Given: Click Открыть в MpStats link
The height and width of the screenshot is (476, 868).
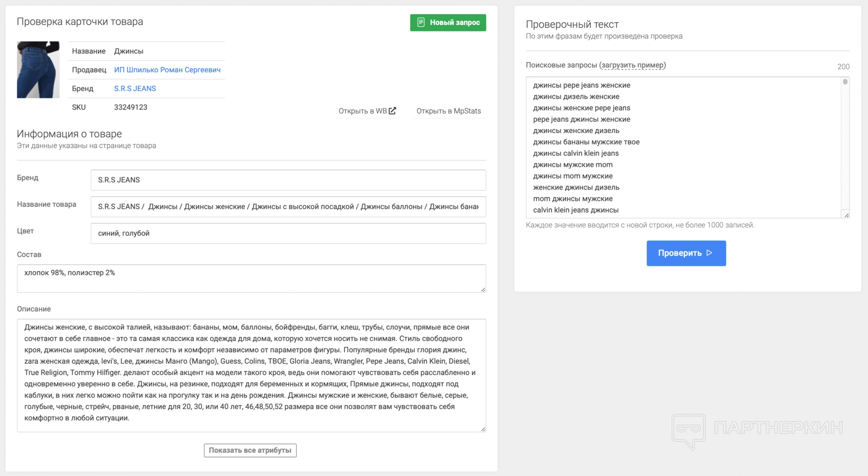Looking at the screenshot, I should tap(448, 111).
